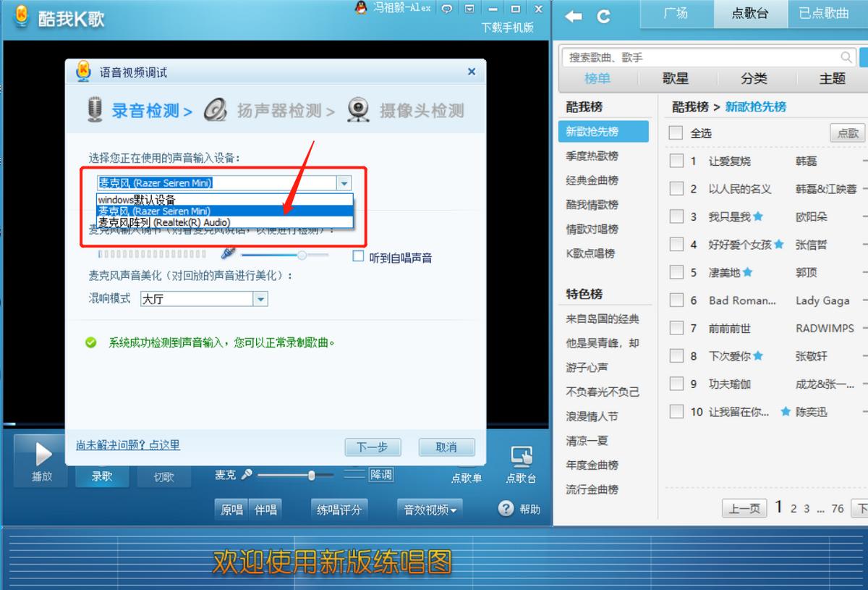Click the back arrow in the song panel
The height and width of the screenshot is (590, 868).
tap(574, 14)
